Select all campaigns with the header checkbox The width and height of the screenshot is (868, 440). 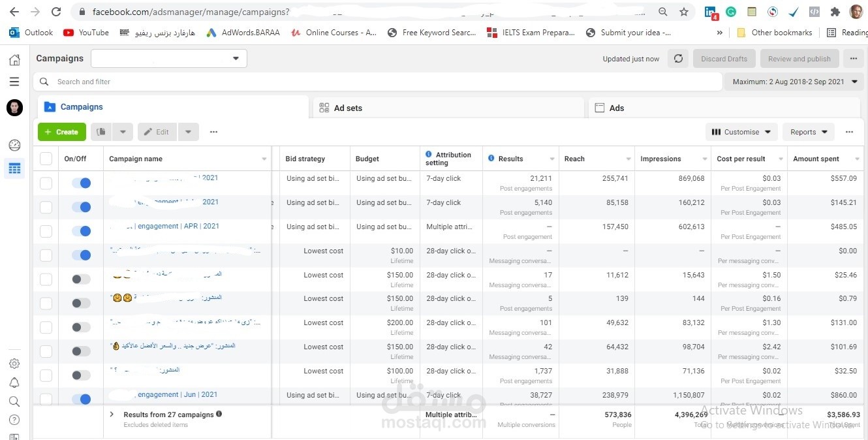(46, 159)
